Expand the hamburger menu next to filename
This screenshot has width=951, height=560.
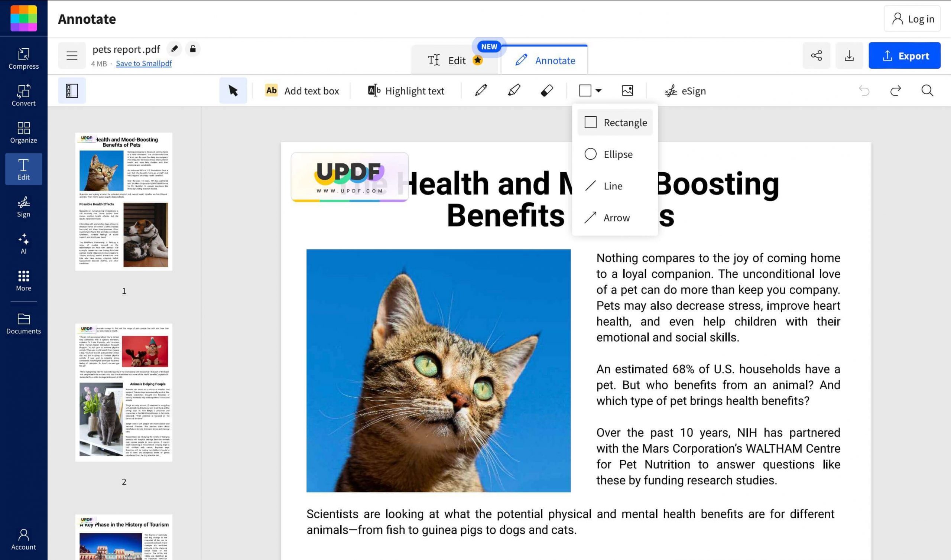click(x=72, y=55)
